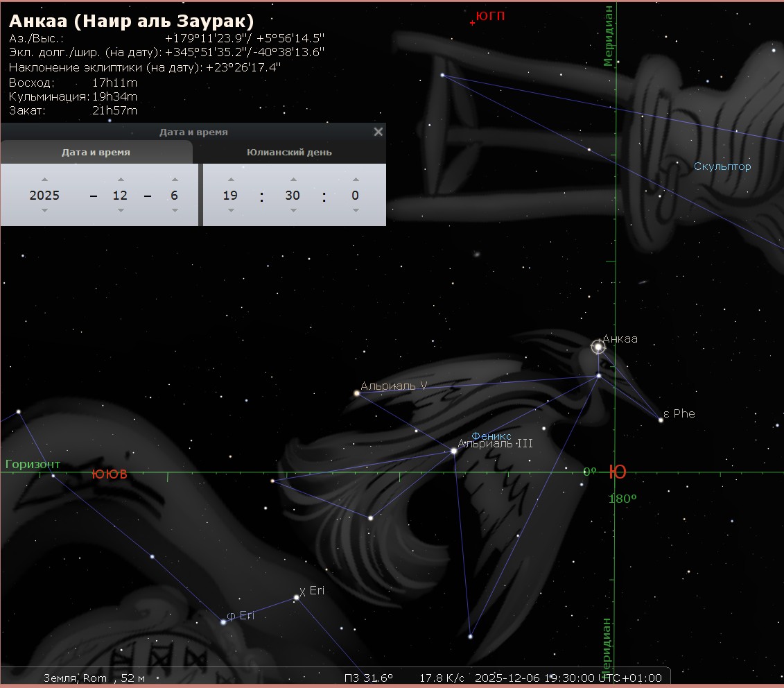This screenshot has width=784, height=688.
Task: Click the year field showing 2025
Action: point(44,196)
